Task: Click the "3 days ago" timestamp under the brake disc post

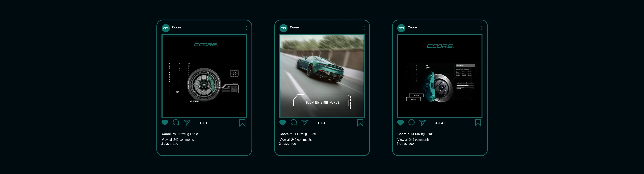Action: coord(405,144)
